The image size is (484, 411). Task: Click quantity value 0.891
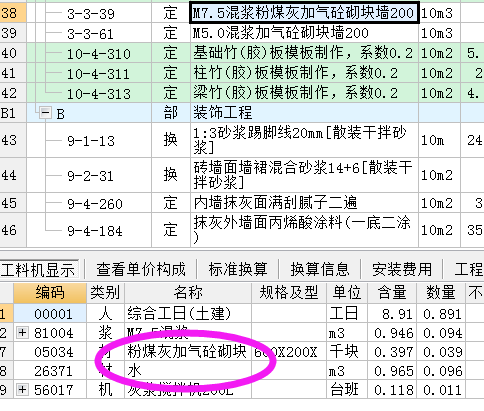click(441, 314)
